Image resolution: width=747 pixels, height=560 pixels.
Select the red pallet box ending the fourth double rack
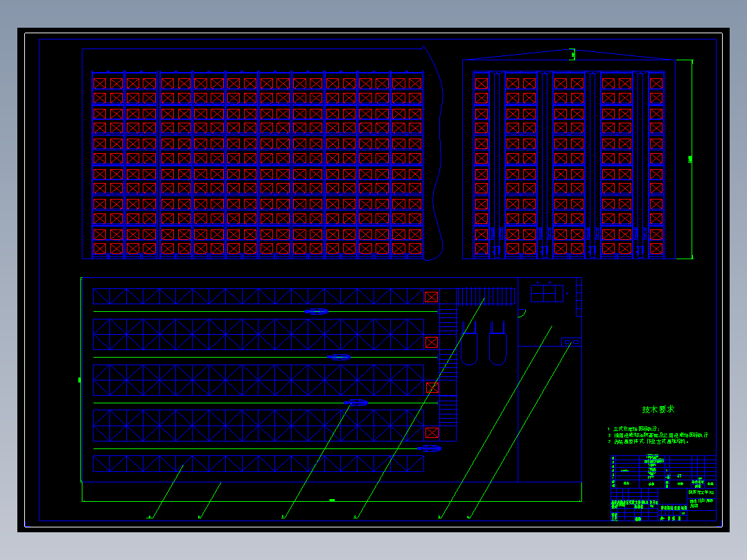(432, 432)
